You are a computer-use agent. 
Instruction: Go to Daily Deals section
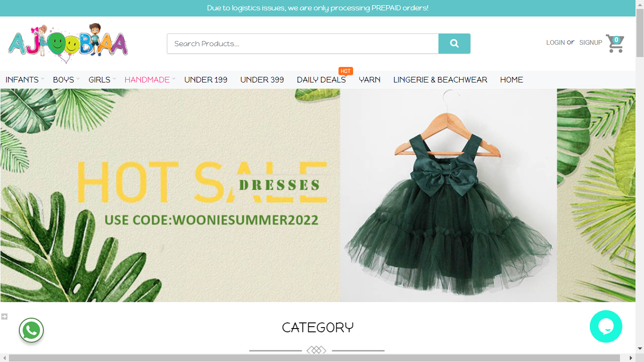tap(321, 80)
